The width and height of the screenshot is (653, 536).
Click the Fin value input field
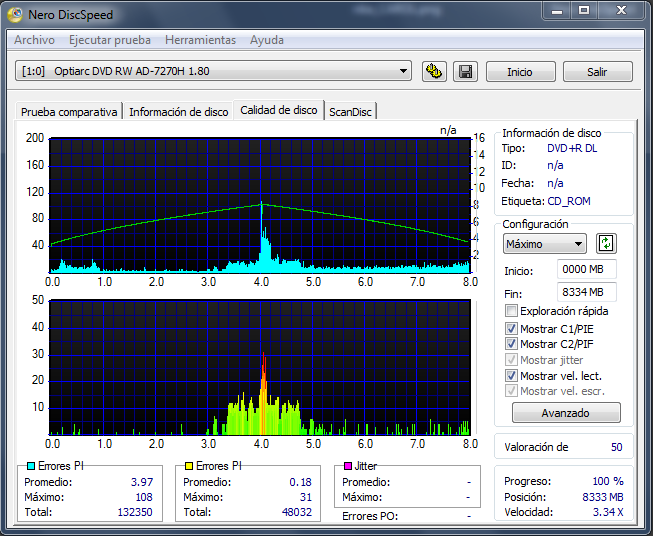point(586,292)
